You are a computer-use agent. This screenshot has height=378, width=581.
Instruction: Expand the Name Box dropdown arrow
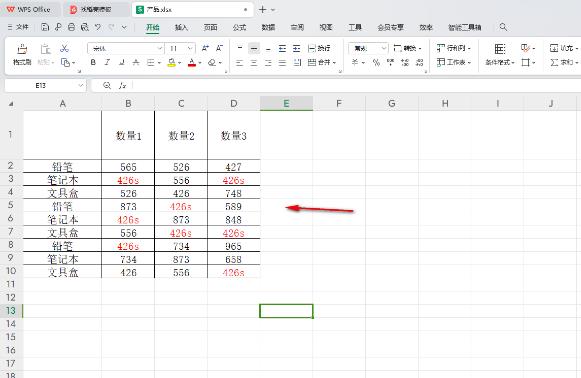click(x=80, y=86)
